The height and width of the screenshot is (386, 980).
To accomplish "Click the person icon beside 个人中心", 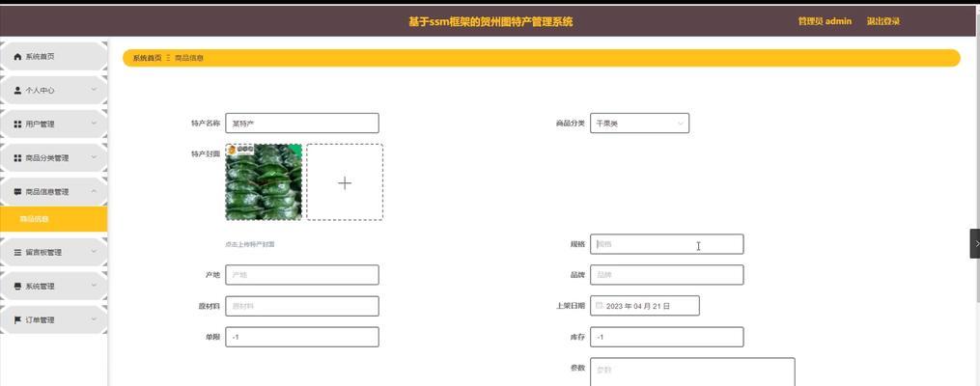I will (17, 91).
